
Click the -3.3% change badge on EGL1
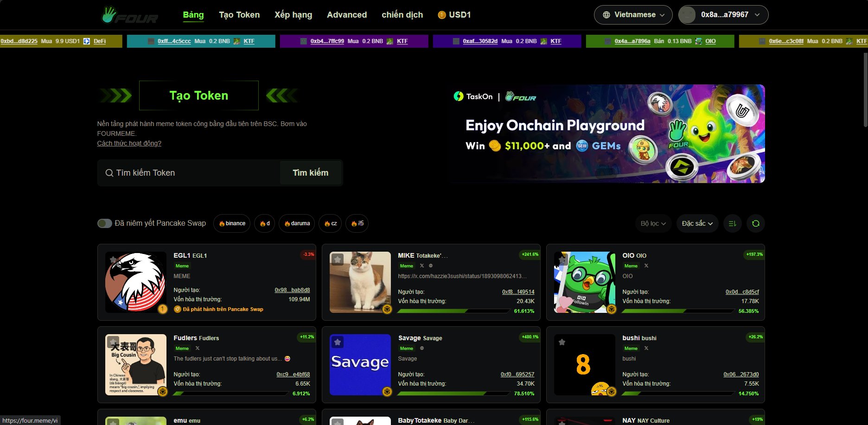(x=308, y=254)
